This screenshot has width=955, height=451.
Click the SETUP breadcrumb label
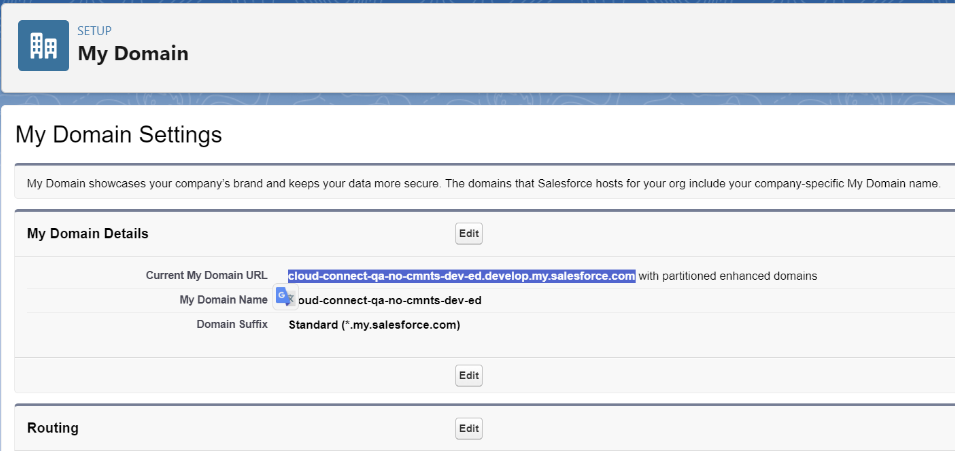(94, 31)
